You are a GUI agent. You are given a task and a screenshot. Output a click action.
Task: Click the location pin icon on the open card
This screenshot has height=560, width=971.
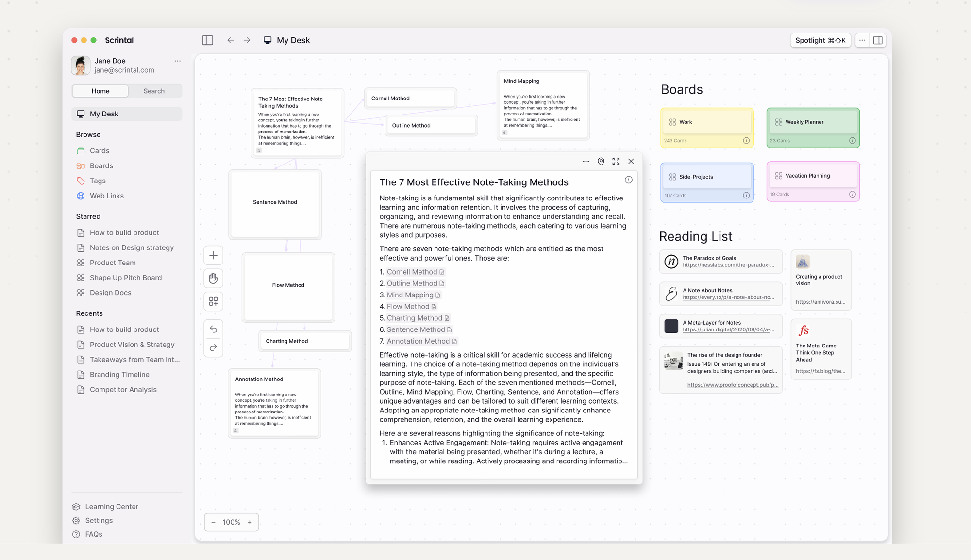(x=601, y=161)
